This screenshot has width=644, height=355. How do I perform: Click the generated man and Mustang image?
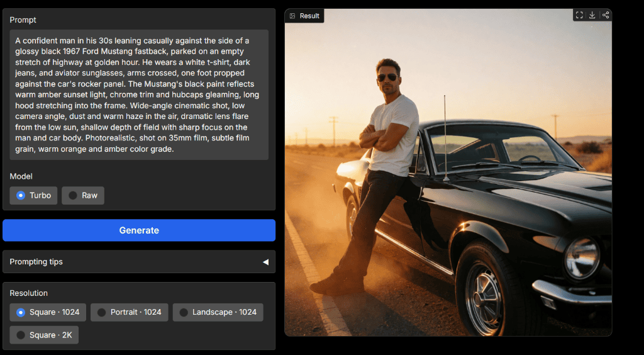point(448,172)
